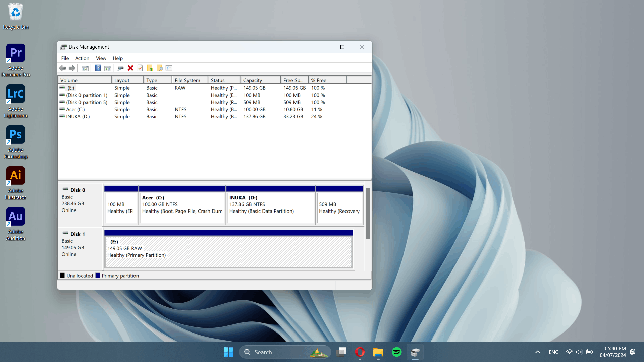The height and width of the screenshot is (362, 644).
Task: Sort by the % Free column header
Action: [327, 80]
